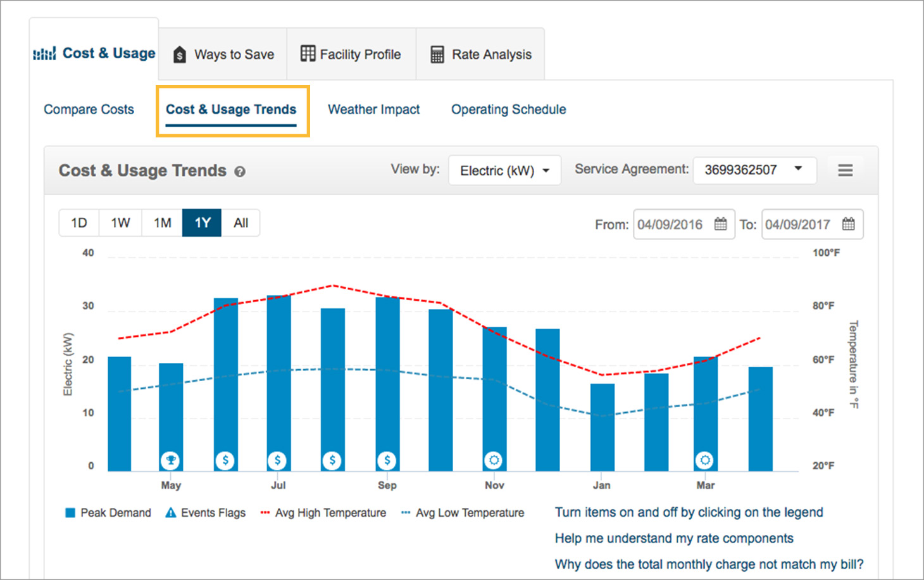
Task: Click the From date input field
Action: (671, 225)
